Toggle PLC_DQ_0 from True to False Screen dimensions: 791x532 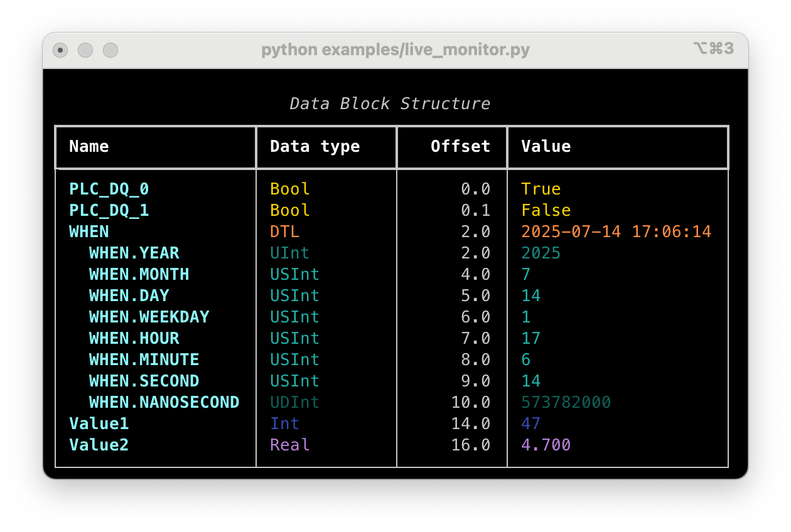(541, 188)
